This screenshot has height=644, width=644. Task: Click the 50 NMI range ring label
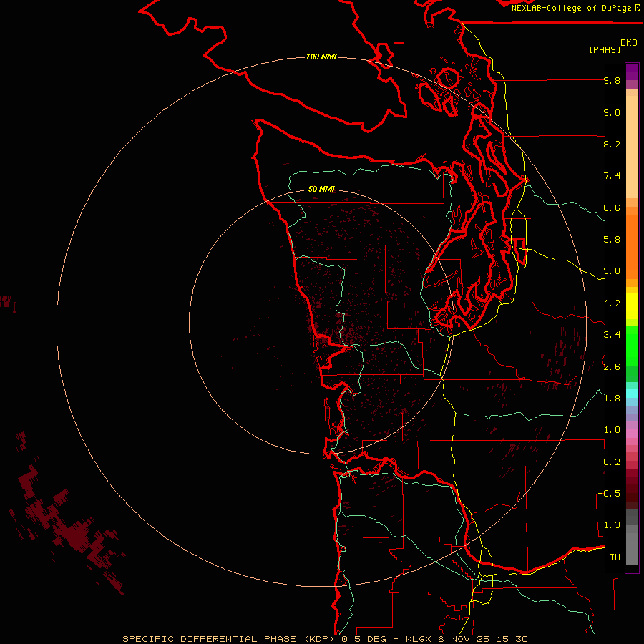coord(321,189)
